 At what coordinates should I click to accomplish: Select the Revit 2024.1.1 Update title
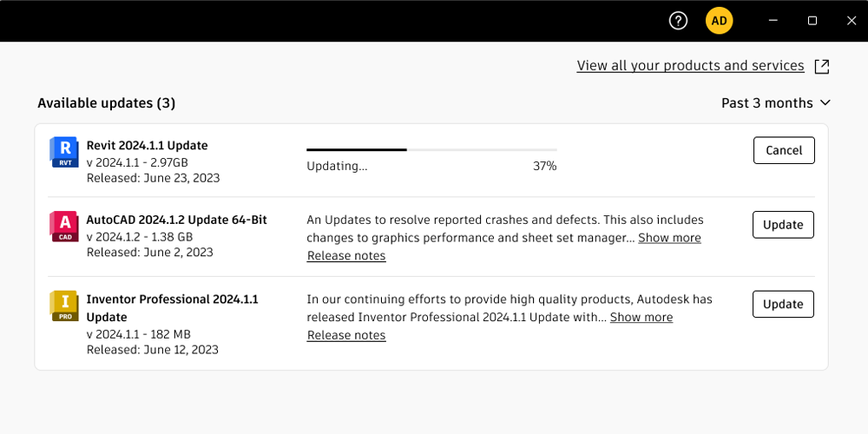tap(148, 146)
